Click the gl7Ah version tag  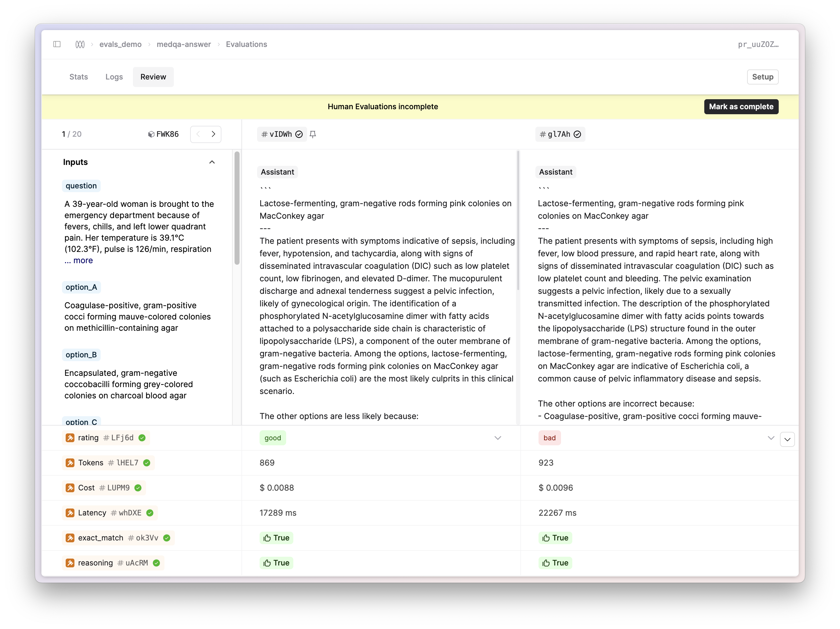[560, 134]
